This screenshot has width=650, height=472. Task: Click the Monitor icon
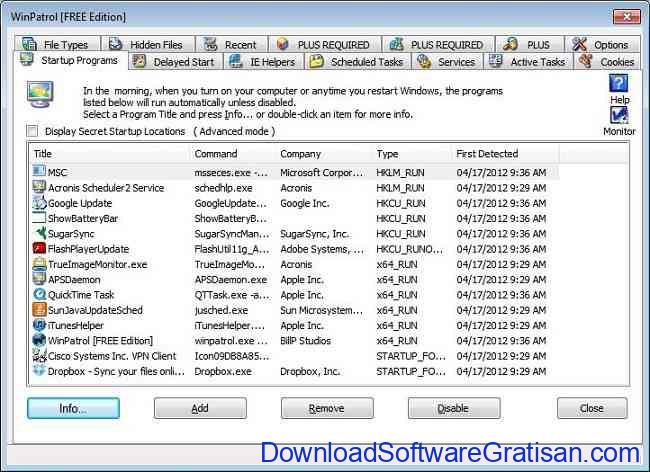(618, 116)
